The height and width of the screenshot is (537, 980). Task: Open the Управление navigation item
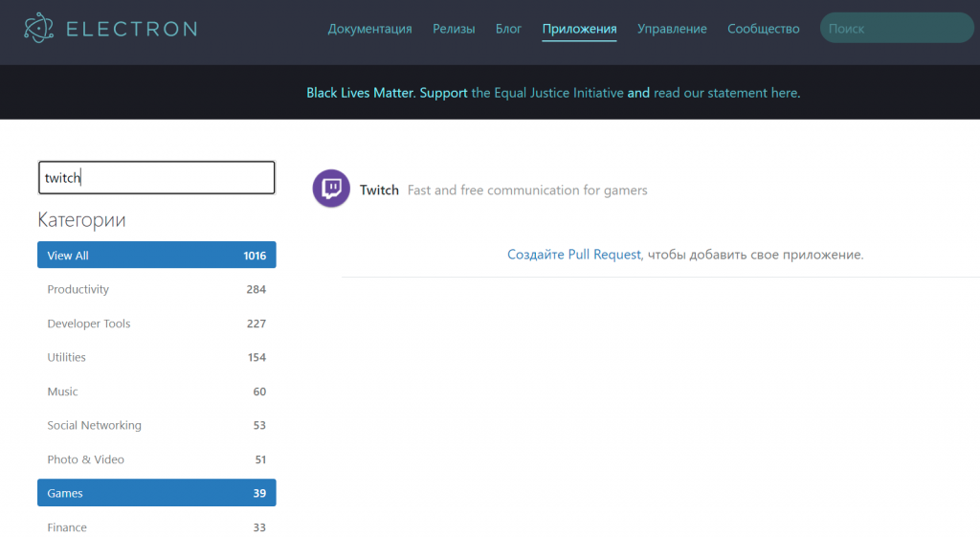click(672, 29)
